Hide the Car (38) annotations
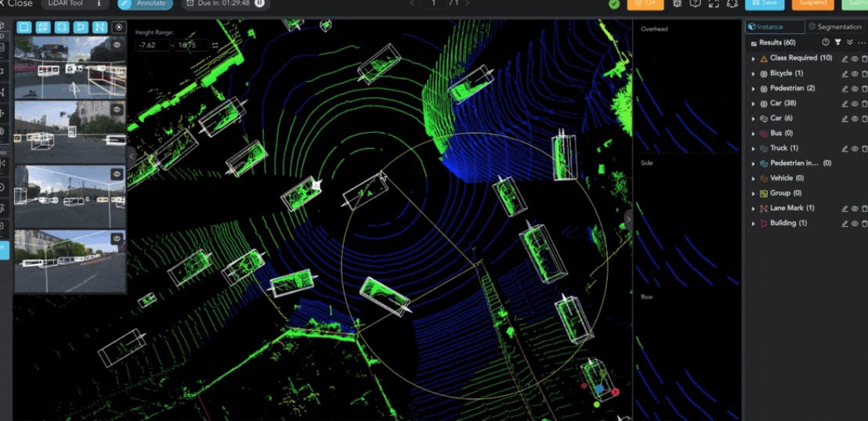 (855, 103)
